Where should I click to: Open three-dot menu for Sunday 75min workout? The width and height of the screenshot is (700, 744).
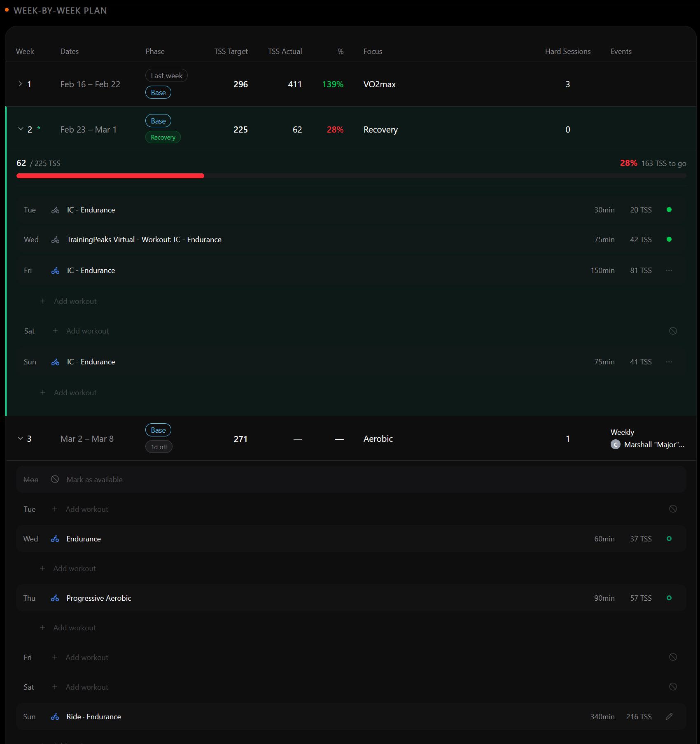point(669,362)
